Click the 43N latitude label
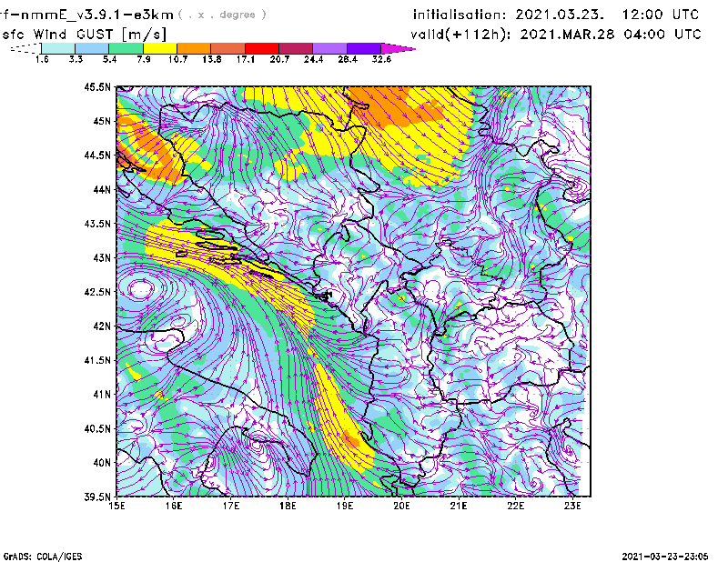This screenshot has width=728, height=562. pyautogui.click(x=102, y=257)
